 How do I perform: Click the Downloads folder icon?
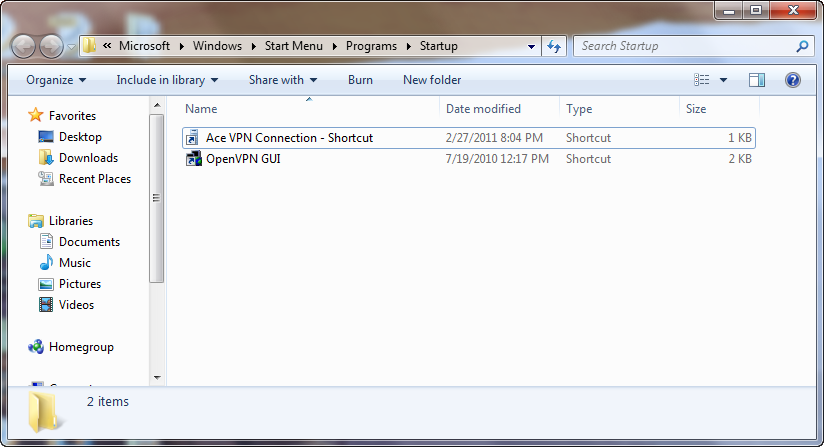tap(46, 157)
